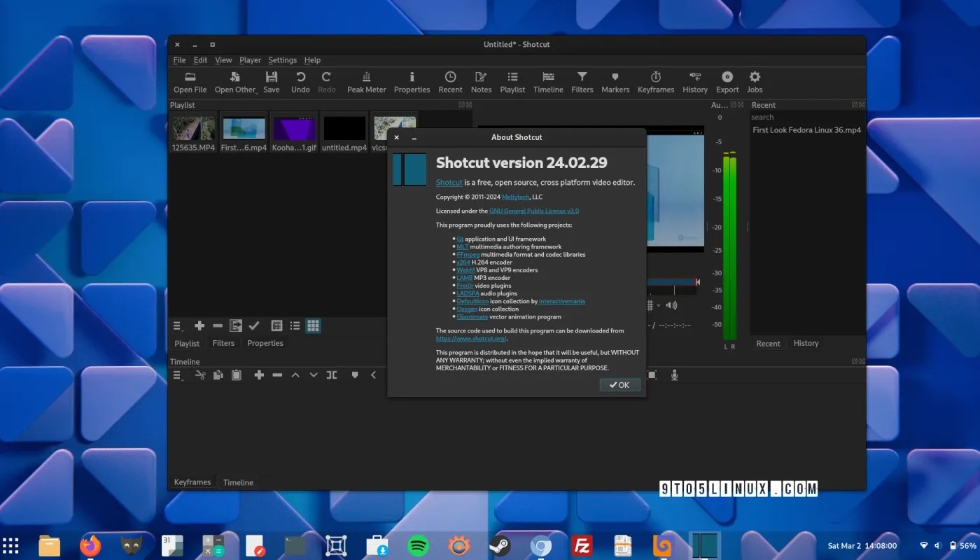Open the Settings menu
Viewport: 980px width, 560px height.
[282, 60]
